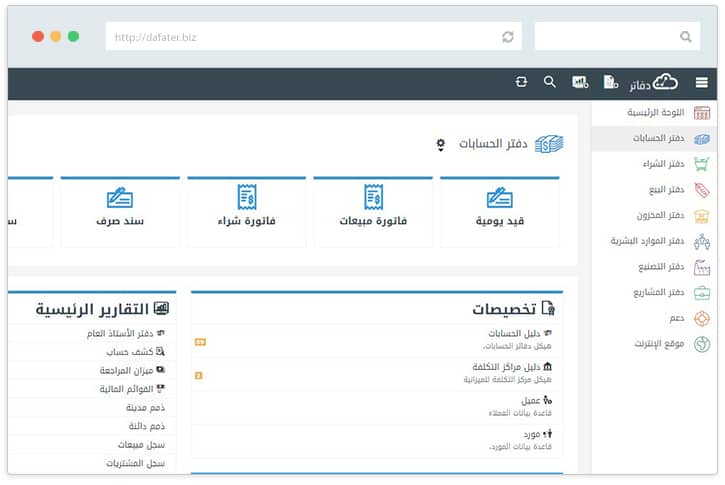Open the hamburger menu in top bar

click(701, 83)
